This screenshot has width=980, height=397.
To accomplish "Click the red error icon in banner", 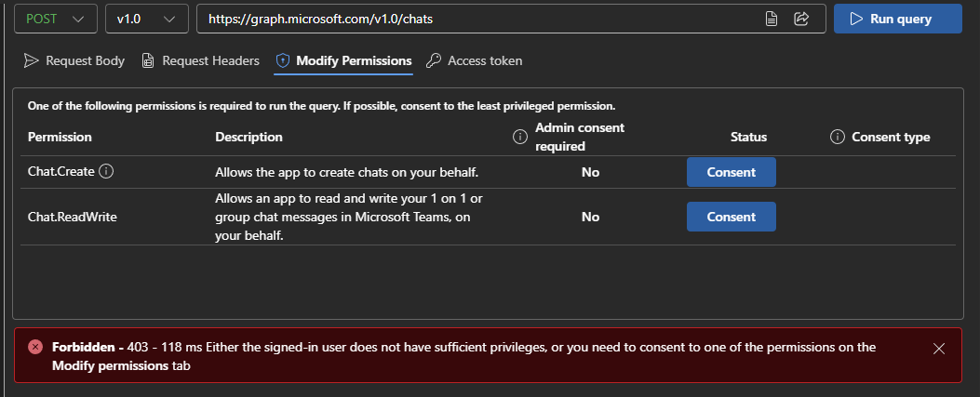I will pyautogui.click(x=35, y=347).
